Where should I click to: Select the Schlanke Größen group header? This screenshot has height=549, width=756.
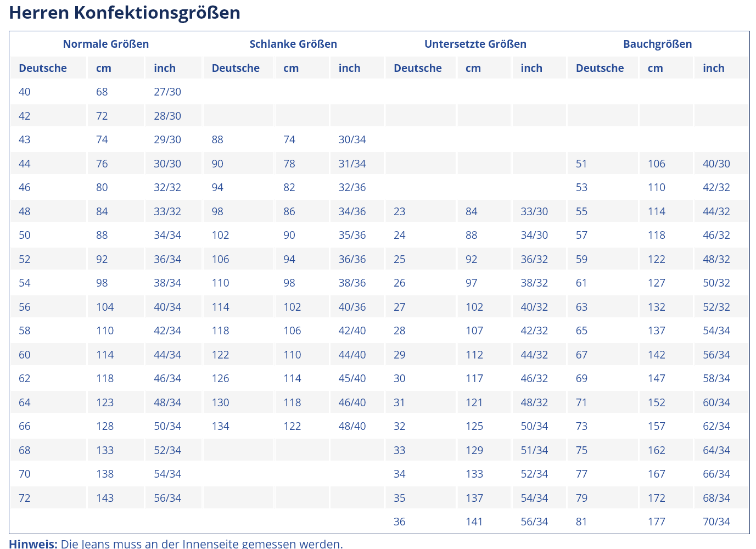pyautogui.click(x=293, y=44)
